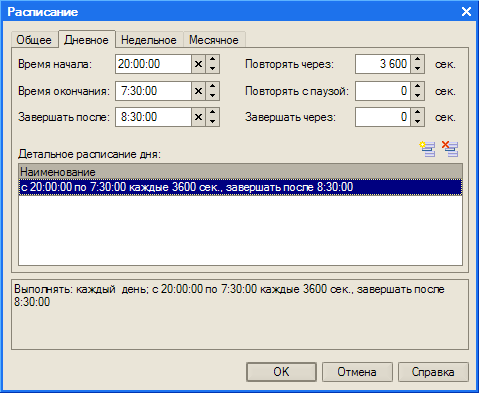This screenshot has width=479, height=393.
Task: Focus the Завершать после 8:30:00 field
Action: tap(153, 117)
